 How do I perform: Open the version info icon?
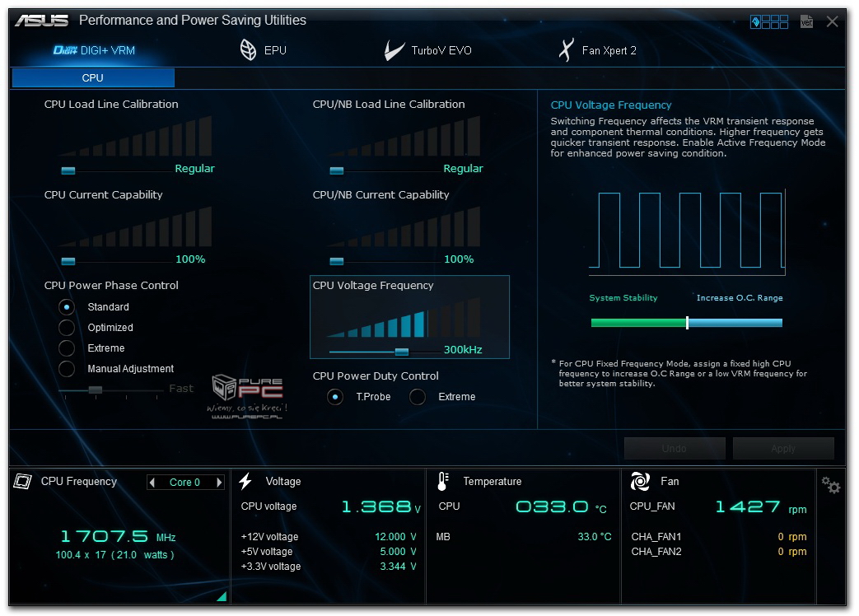(x=806, y=21)
